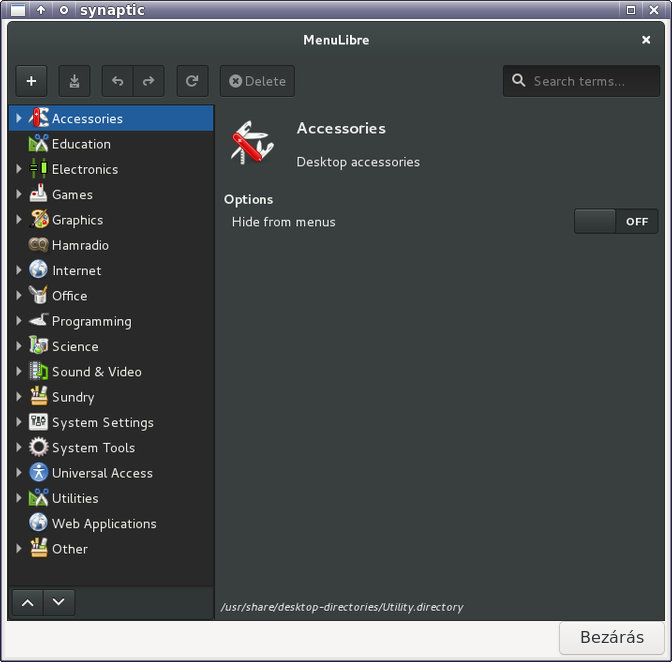The image size is (672, 662).
Task: Click the Sound & Video film icon
Action: [x=39, y=371]
